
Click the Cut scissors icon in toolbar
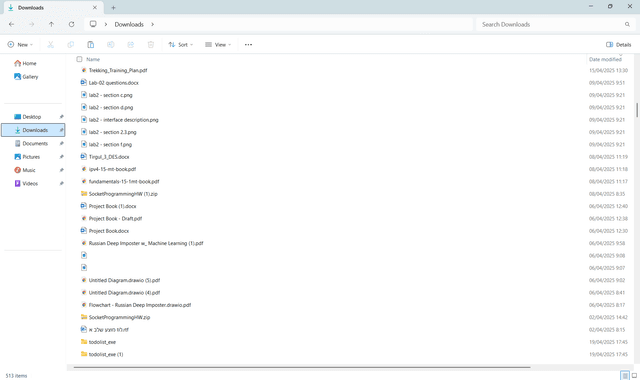tap(51, 44)
